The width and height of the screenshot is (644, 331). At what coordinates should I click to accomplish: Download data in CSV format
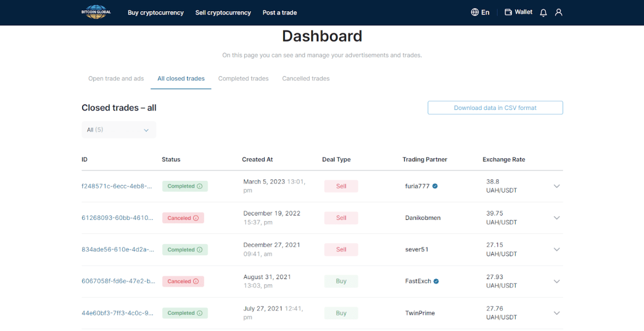pos(495,108)
